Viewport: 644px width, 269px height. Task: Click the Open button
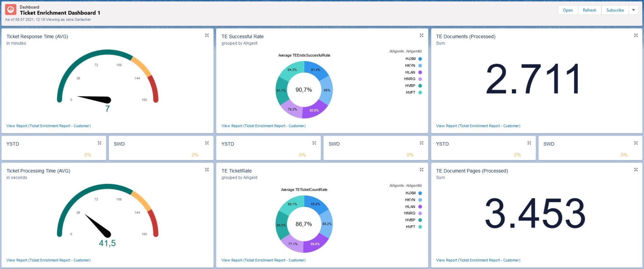click(567, 10)
